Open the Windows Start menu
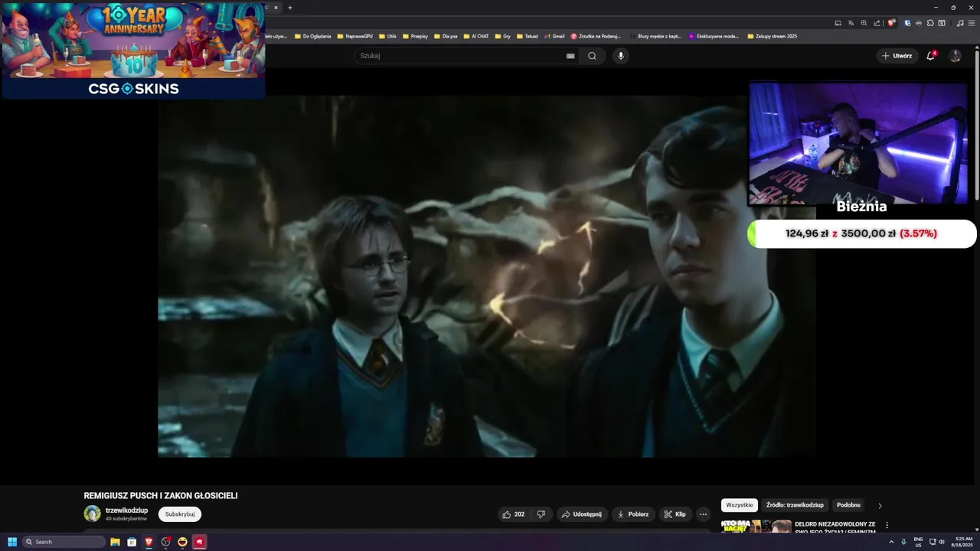The image size is (980, 551). (x=12, y=542)
